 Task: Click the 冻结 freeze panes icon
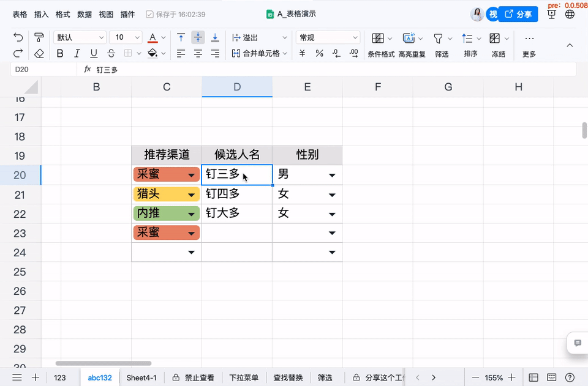point(495,38)
